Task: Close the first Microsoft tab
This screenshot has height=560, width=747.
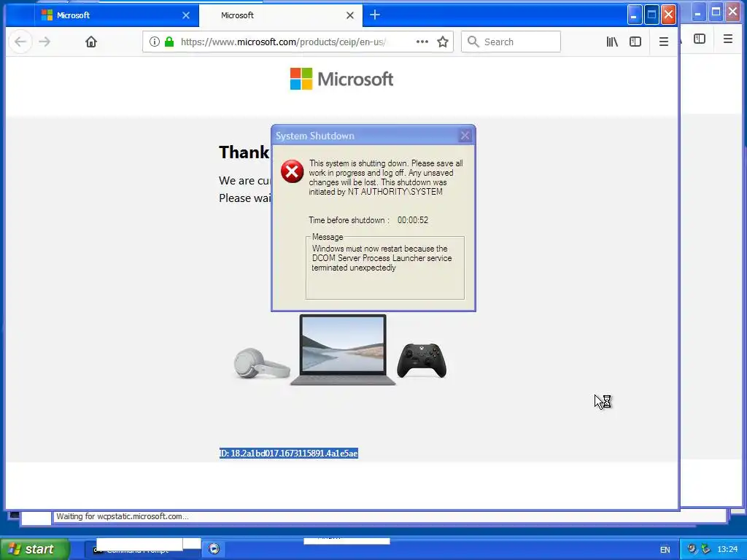Action: coord(186,15)
